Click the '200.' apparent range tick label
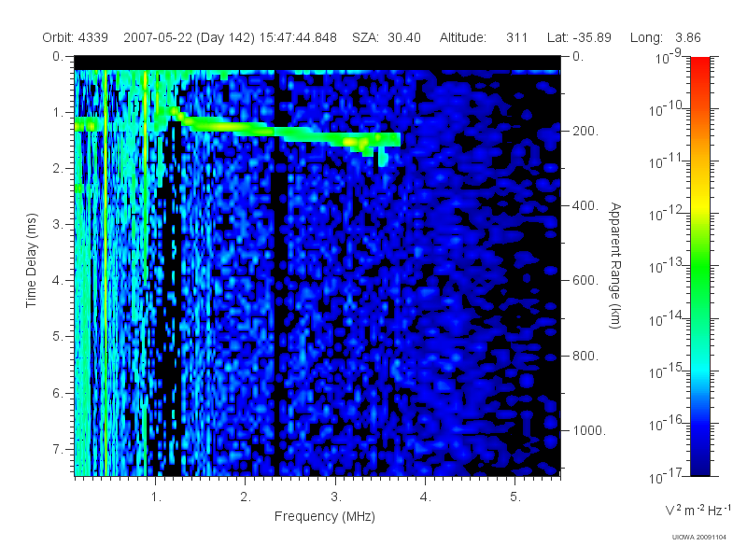The height and width of the screenshot is (560, 747). point(585,131)
